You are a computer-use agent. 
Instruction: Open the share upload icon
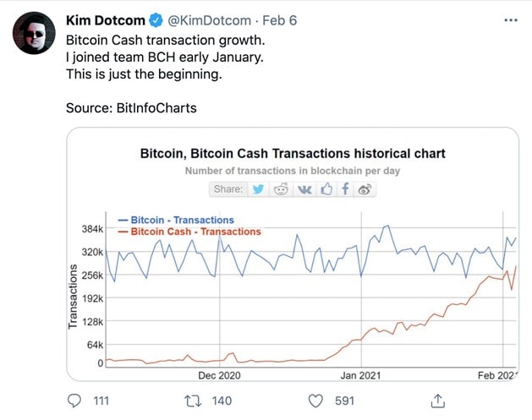[x=437, y=401]
